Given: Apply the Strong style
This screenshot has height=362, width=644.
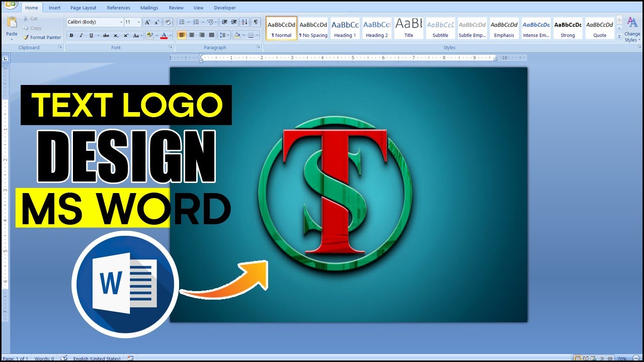Looking at the screenshot, I should coord(568,28).
